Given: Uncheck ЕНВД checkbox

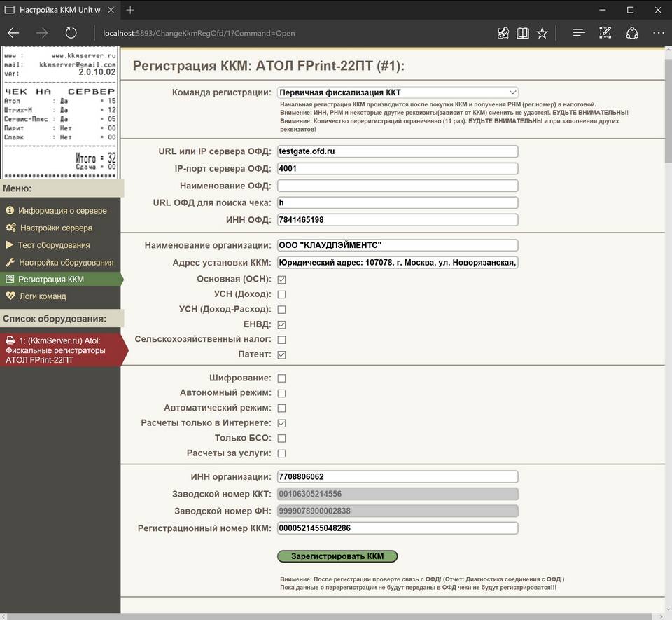Looking at the screenshot, I should tap(281, 324).
